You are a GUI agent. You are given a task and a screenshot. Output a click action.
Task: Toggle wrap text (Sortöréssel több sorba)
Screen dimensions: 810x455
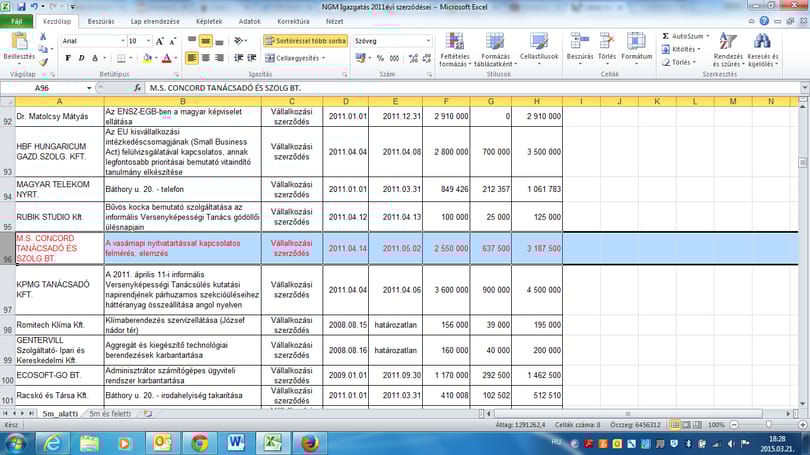305,41
